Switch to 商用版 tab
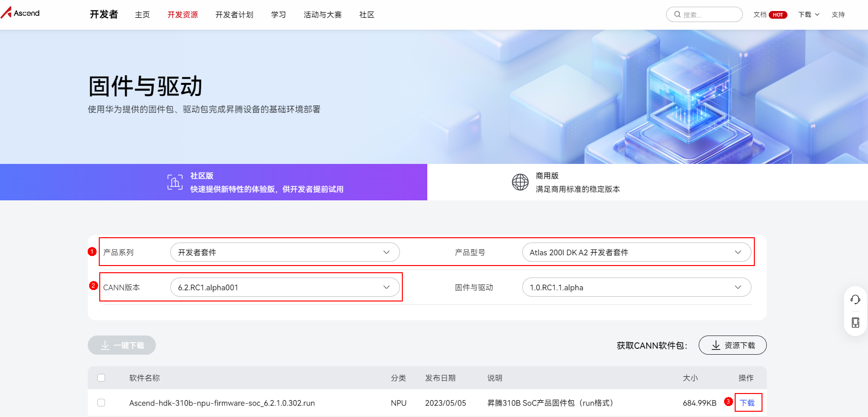 (x=647, y=182)
